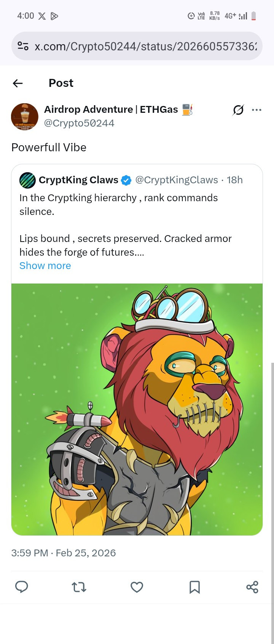This screenshot has width=274, height=644.
Task: Open site settings icon in address bar
Action: [x=23, y=46]
